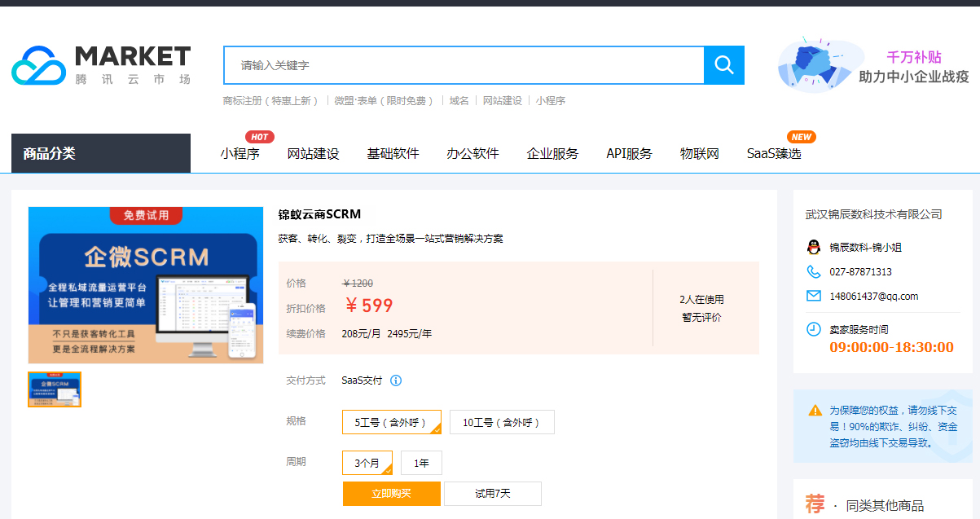The image size is (980, 519).
Task: Click the discounted price ￥599
Action: (x=368, y=306)
